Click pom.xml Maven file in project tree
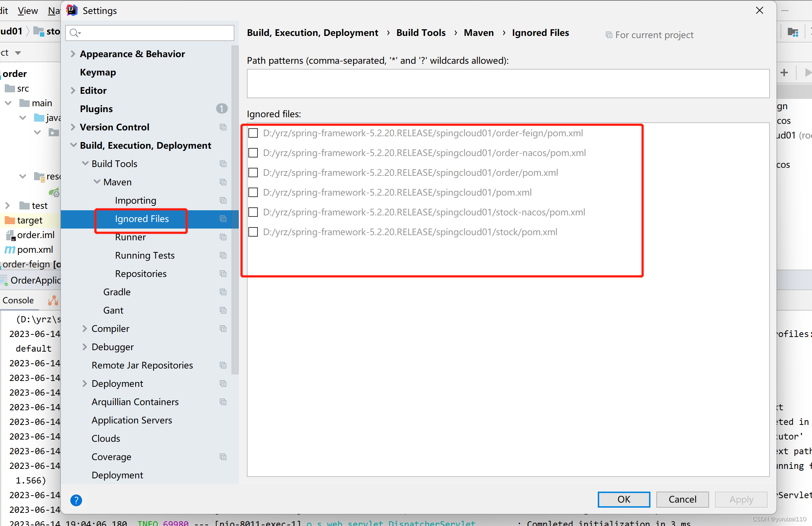Screen dimensions: 812x526 click(x=34, y=249)
